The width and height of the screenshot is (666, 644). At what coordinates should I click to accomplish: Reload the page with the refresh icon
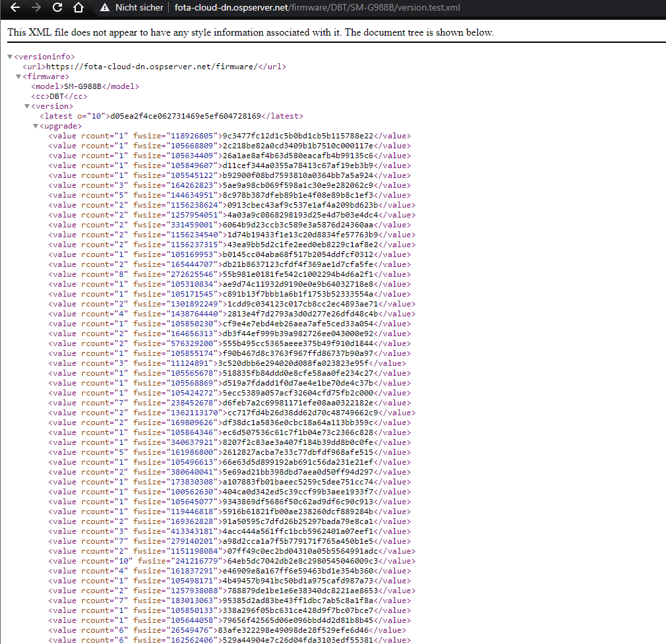57,7
